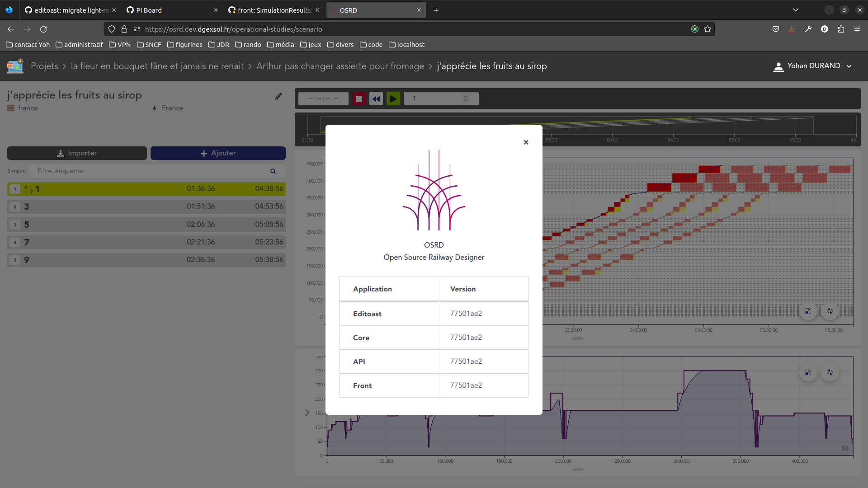Click the Importer button

pyautogui.click(x=77, y=153)
